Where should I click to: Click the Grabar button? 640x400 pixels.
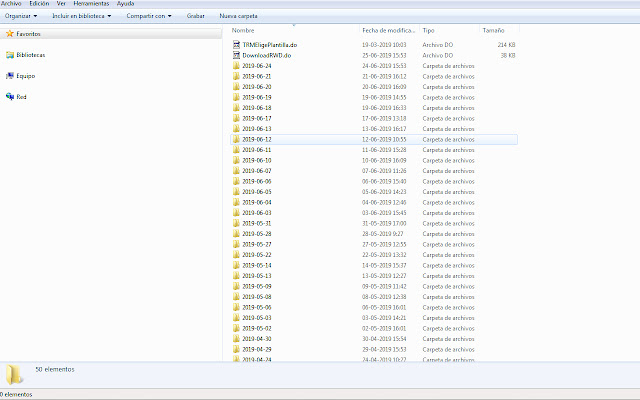(x=196, y=16)
